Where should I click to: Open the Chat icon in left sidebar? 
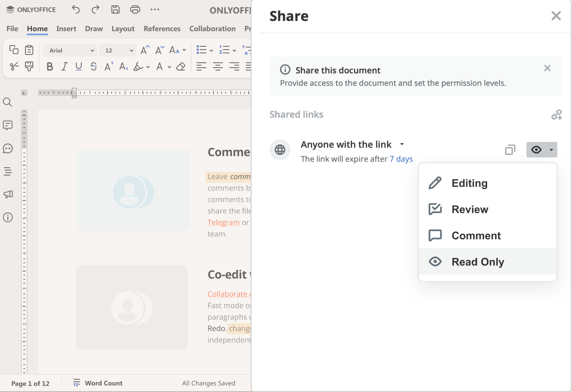tap(7, 148)
